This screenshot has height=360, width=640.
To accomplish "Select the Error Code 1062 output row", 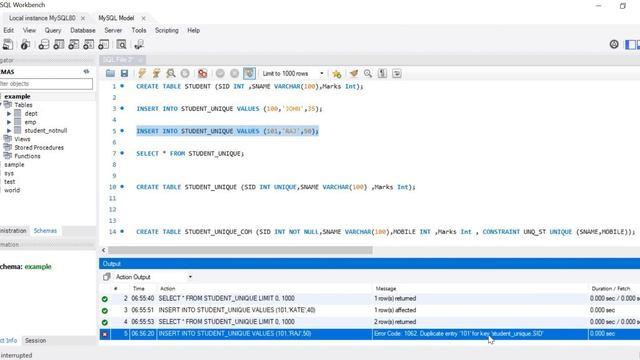I will [x=369, y=334].
